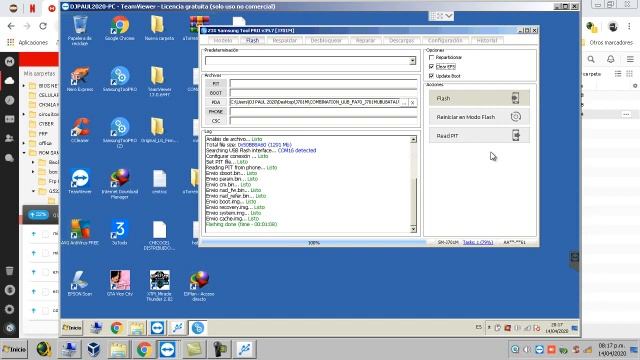Viewport: 640px width, 360px height.
Task: Click the CSC file path field
Action: [323, 121]
